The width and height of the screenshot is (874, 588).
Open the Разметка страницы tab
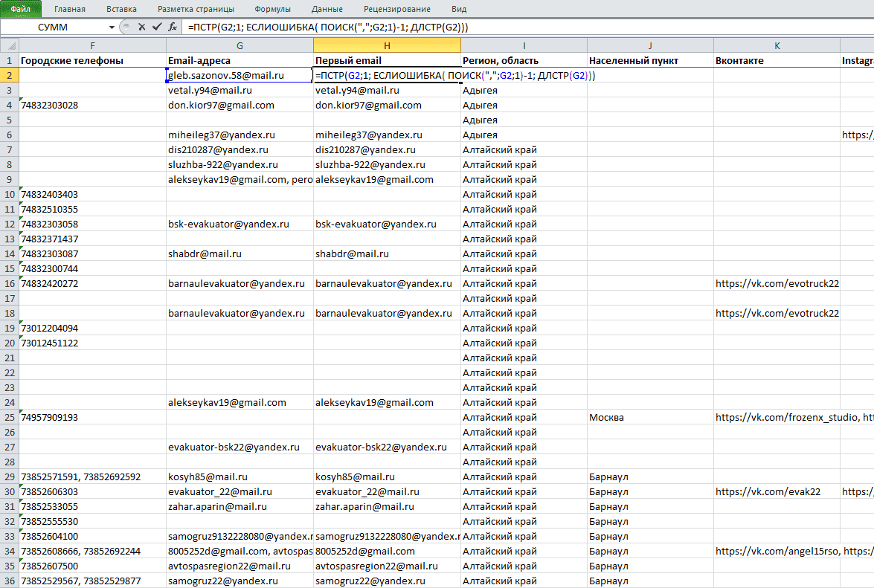point(196,9)
